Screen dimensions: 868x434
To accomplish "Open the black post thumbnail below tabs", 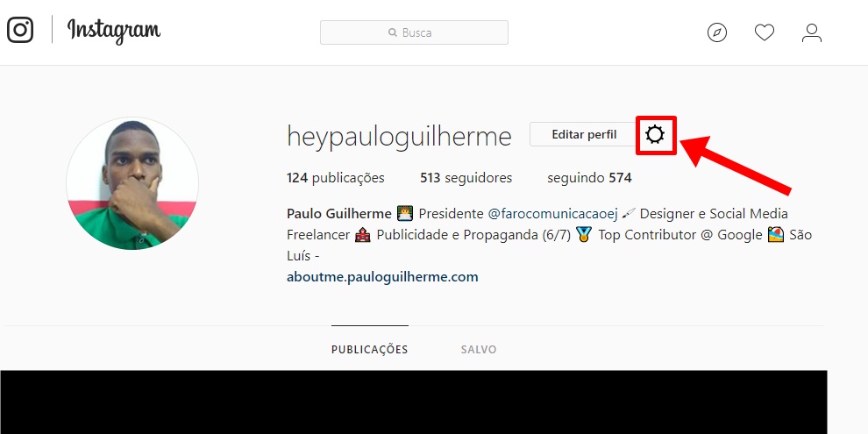I will (x=414, y=402).
